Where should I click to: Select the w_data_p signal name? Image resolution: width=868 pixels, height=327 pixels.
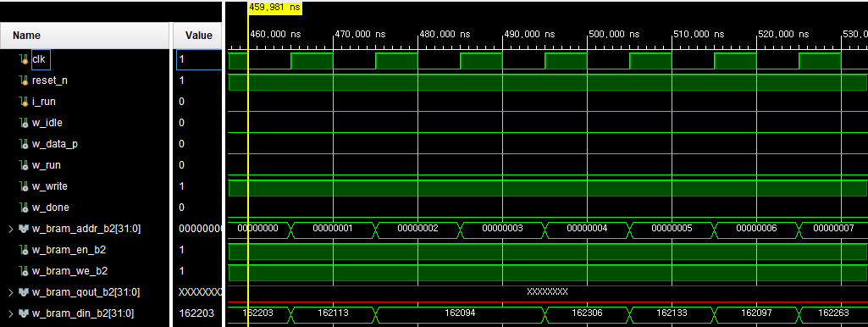(55, 144)
